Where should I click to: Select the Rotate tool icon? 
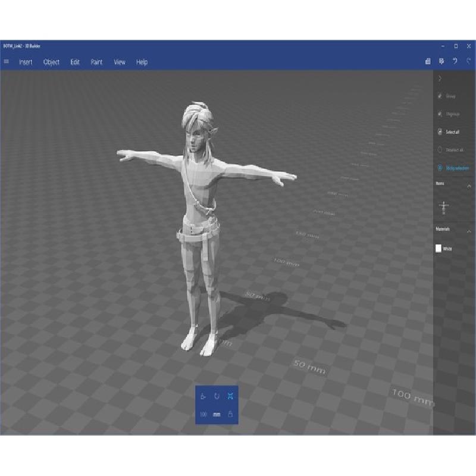pyautogui.click(x=217, y=396)
